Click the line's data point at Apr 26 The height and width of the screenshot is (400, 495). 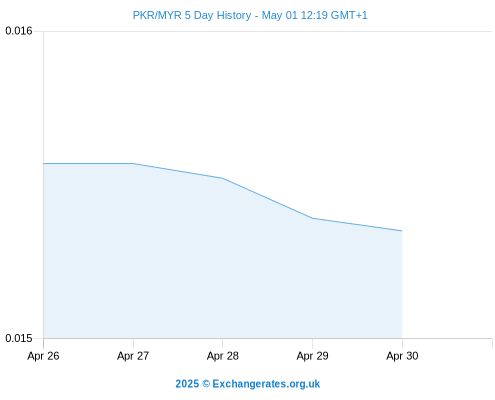coord(44,163)
